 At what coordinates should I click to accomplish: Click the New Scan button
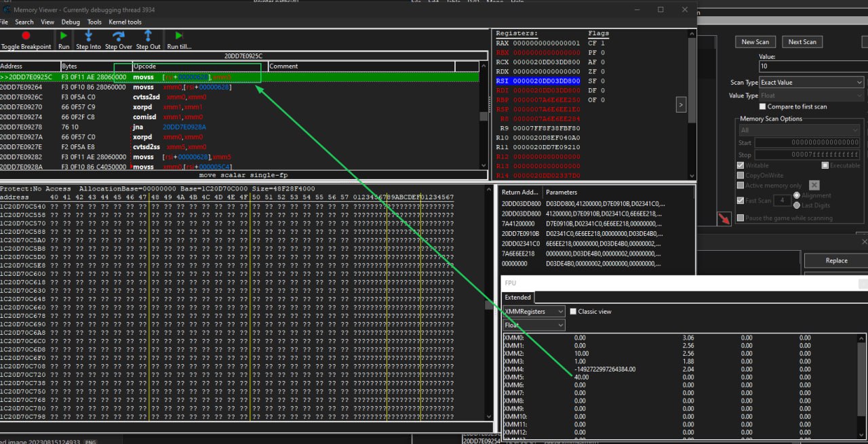(755, 42)
